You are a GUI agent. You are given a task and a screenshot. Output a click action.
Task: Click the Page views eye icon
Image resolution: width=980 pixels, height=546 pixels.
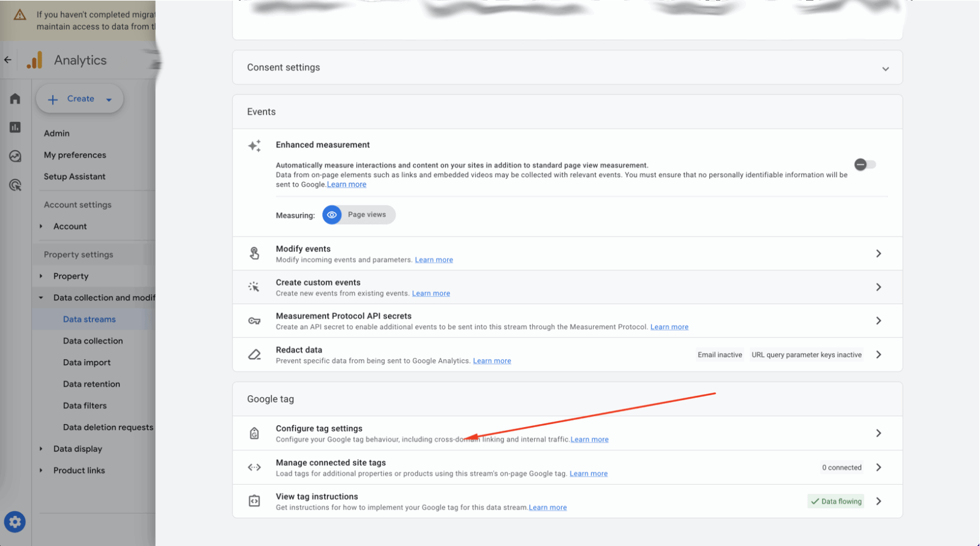[x=332, y=215]
